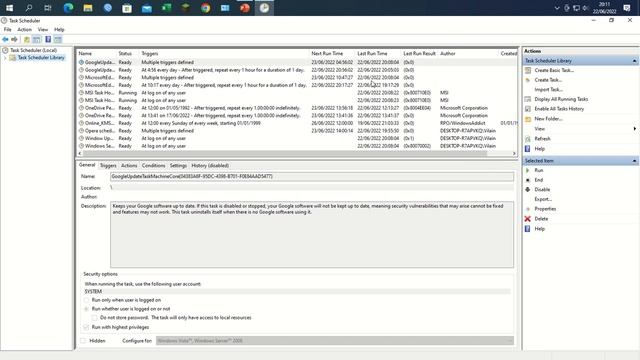640x360 pixels.
Task: Click Enable All Tasks History
Action: 559,109
